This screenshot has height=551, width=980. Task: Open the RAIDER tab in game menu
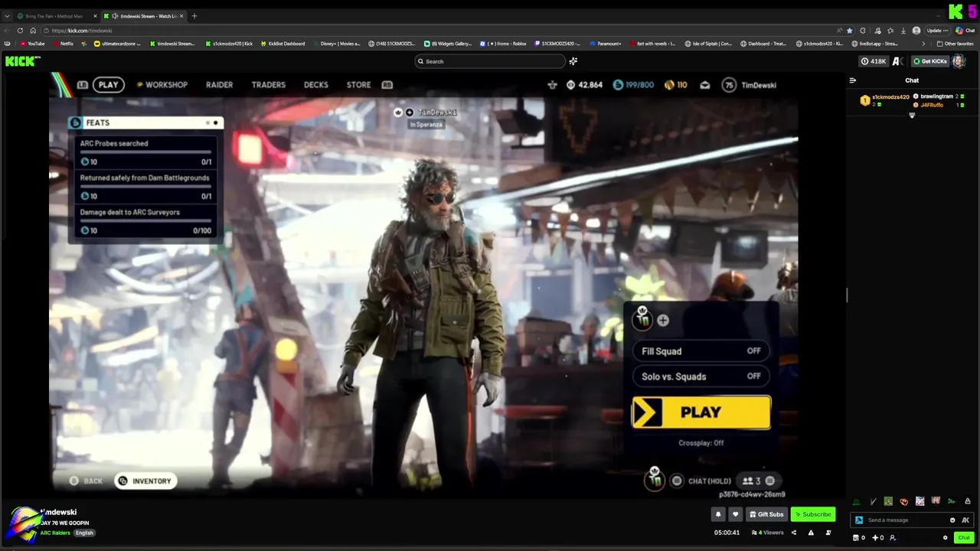219,85
